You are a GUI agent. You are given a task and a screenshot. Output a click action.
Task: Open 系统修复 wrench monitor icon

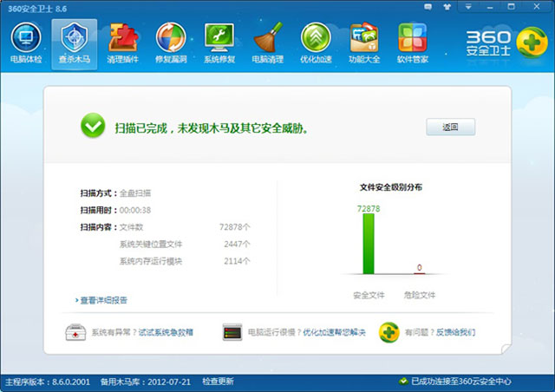(x=219, y=37)
